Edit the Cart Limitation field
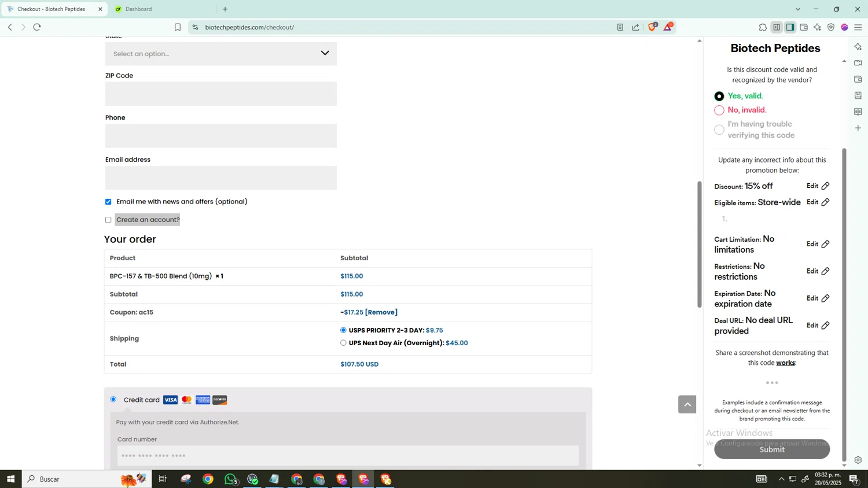 point(818,244)
